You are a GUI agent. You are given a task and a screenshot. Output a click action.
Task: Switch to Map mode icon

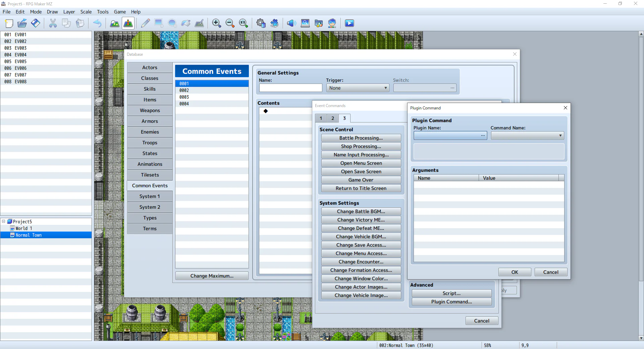point(115,23)
